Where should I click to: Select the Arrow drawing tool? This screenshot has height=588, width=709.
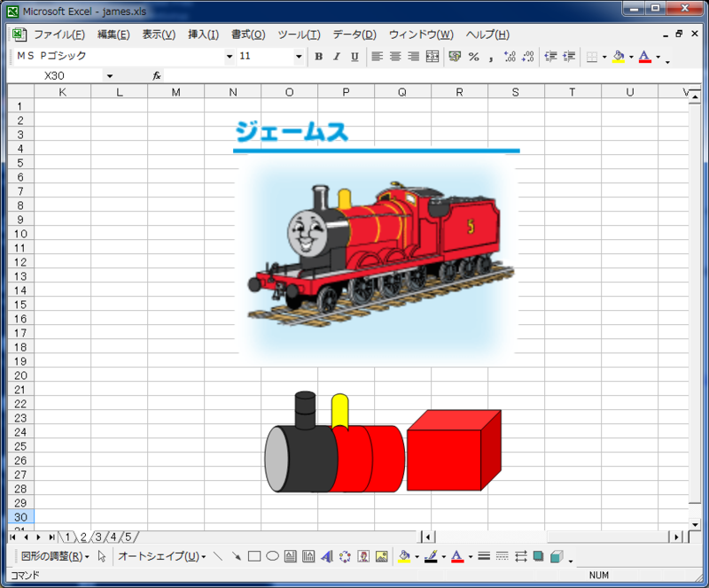pos(236,556)
